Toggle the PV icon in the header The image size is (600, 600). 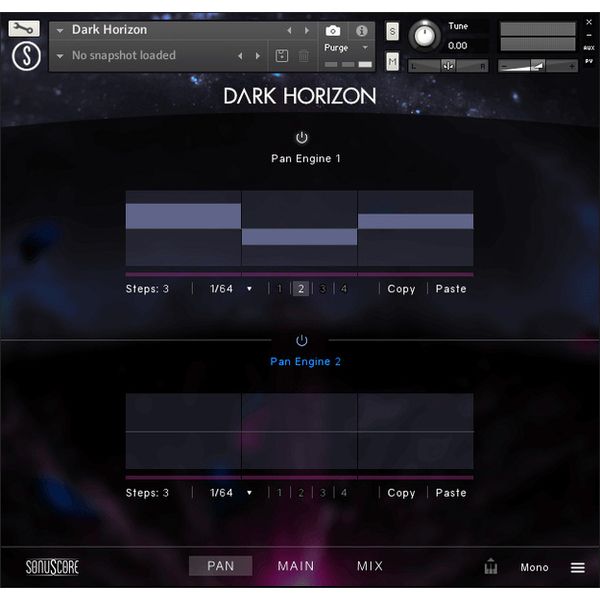point(589,61)
